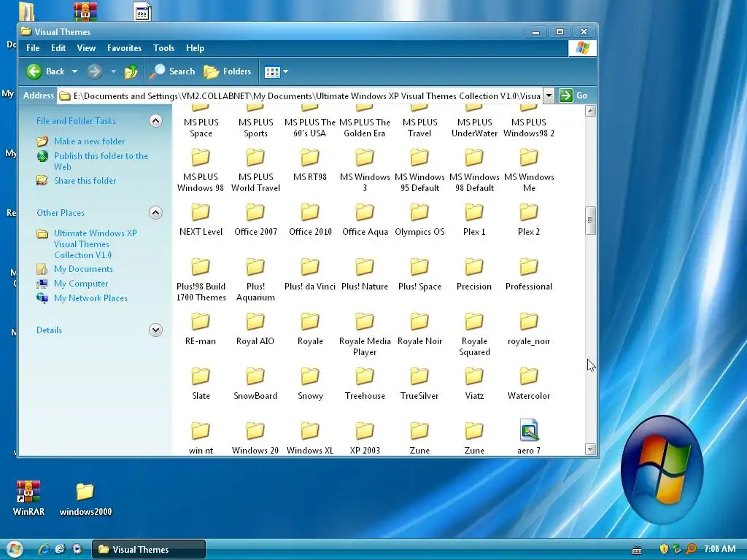Viewport: 747px width, 560px height.
Task: Click the scrollbar down arrow
Action: (x=590, y=449)
